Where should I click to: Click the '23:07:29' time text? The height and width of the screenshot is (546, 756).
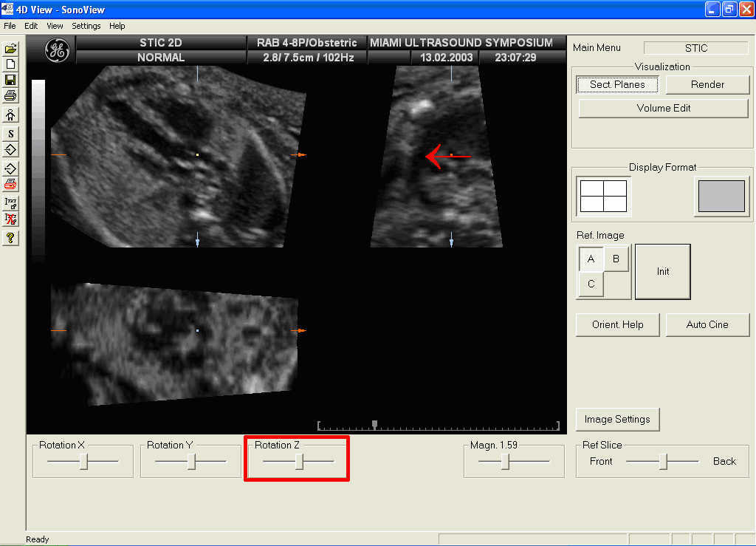[515, 58]
